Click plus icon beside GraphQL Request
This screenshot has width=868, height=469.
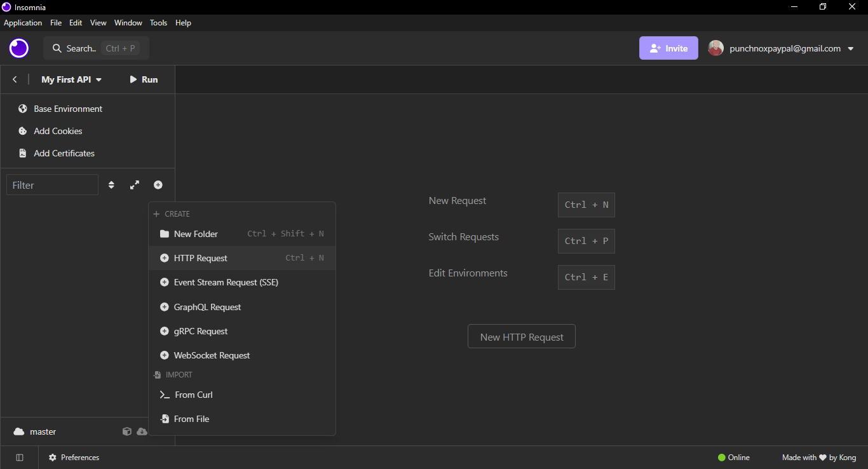165,307
